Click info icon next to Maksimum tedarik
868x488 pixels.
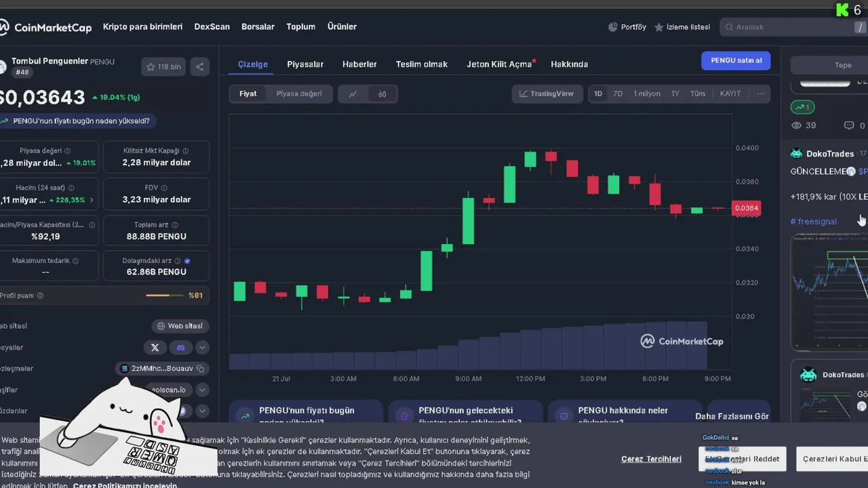coord(75,261)
